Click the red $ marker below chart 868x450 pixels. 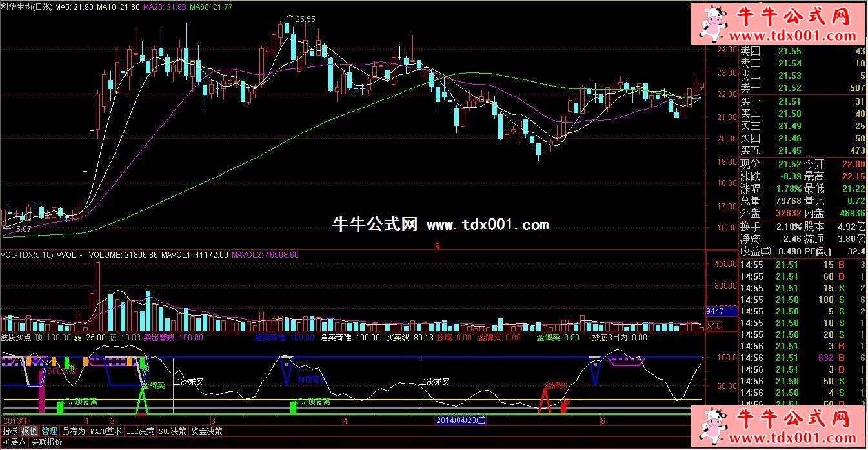[438, 246]
